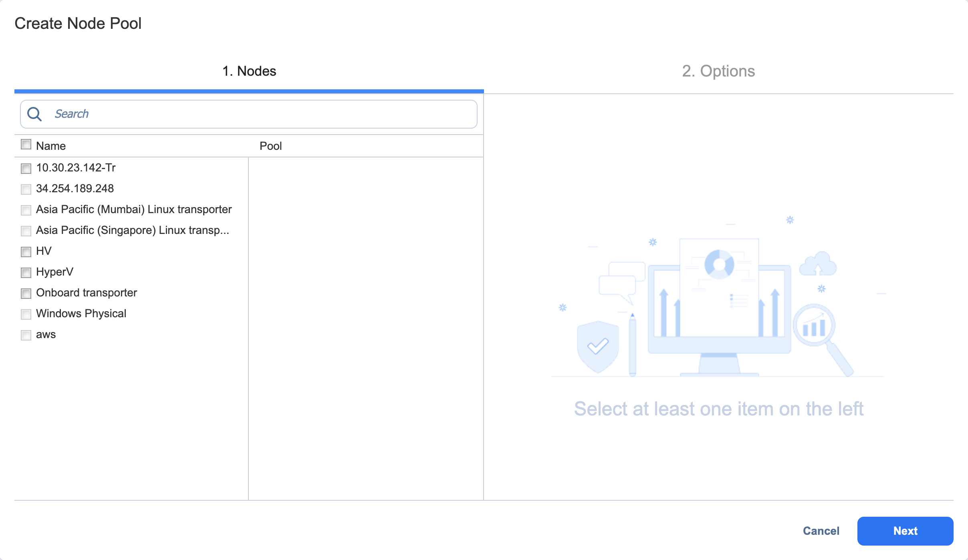
Task: Click the Pool column header
Action: pos(270,145)
